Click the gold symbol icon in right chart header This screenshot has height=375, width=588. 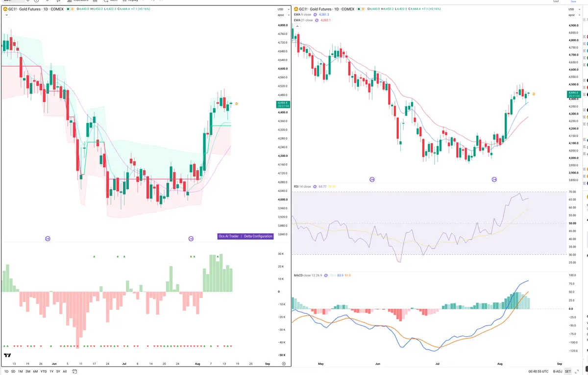pos(295,9)
